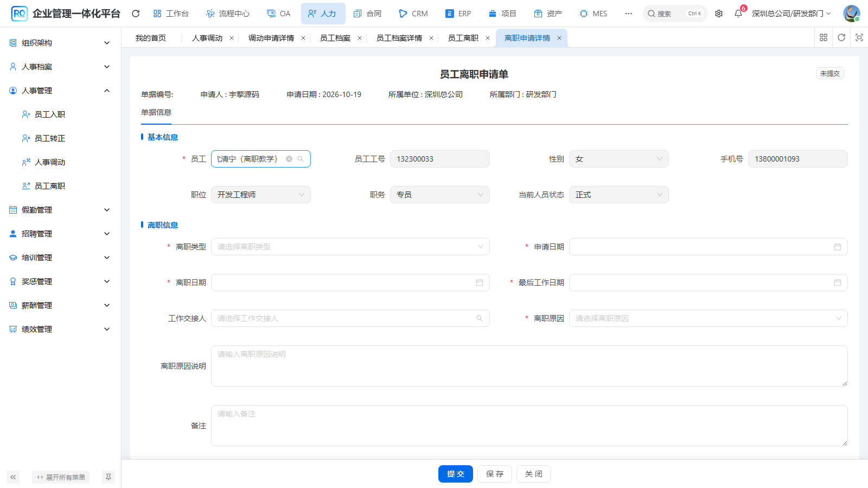Open the 深圳总公司/研发部门 switcher
The image size is (868, 488).
pyautogui.click(x=791, y=14)
